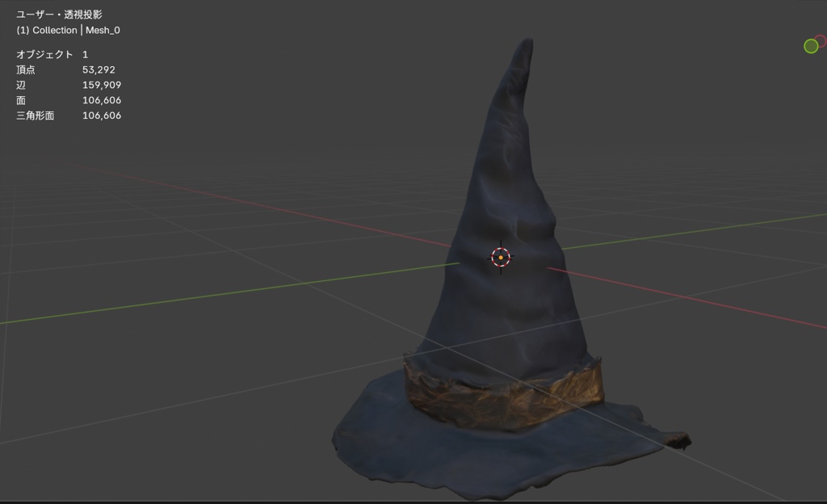Click the 三角形面 statistics row label
The height and width of the screenshot is (504, 827).
tap(36, 115)
